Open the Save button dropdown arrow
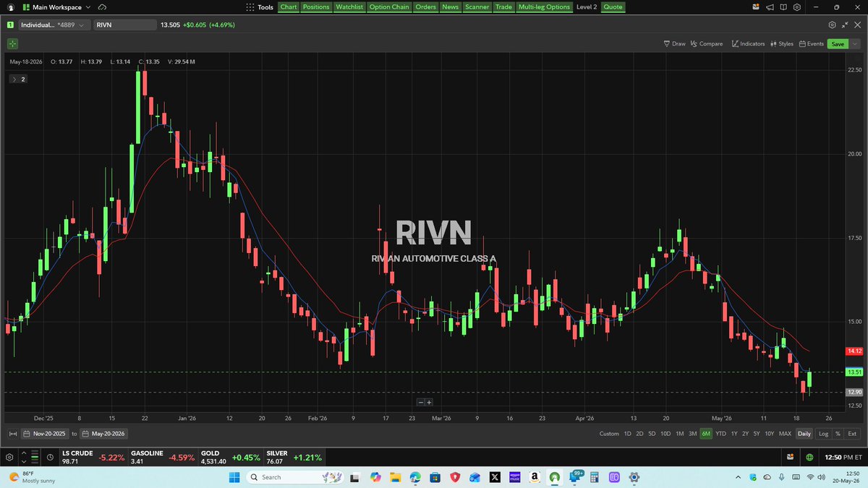 [x=855, y=43]
